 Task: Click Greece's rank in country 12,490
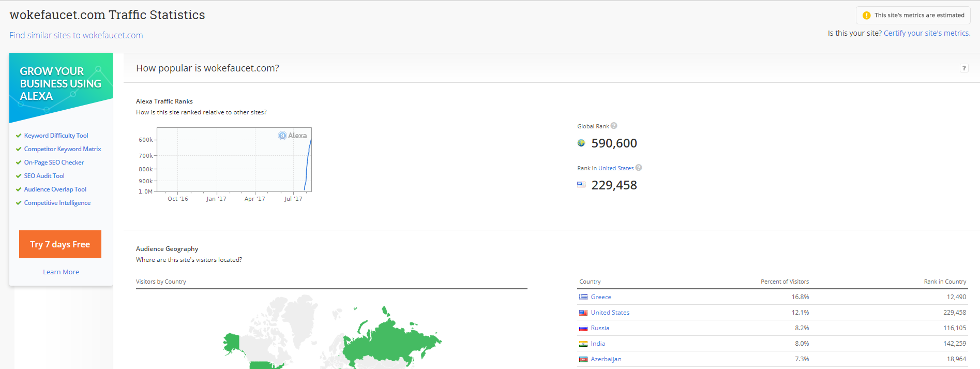point(956,297)
